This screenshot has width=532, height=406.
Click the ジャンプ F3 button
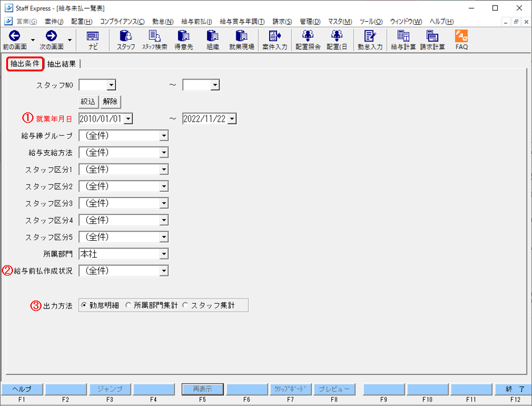pyautogui.click(x=110, y=389)
